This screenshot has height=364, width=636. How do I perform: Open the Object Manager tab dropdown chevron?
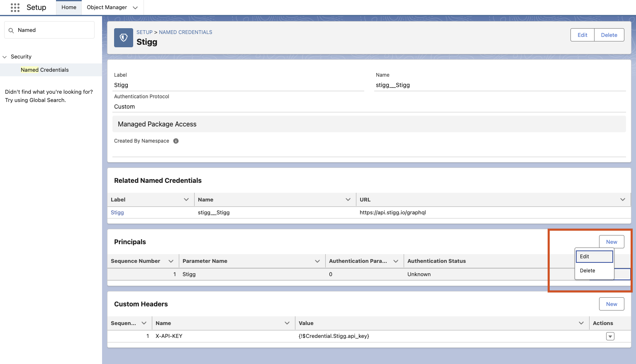135,7
